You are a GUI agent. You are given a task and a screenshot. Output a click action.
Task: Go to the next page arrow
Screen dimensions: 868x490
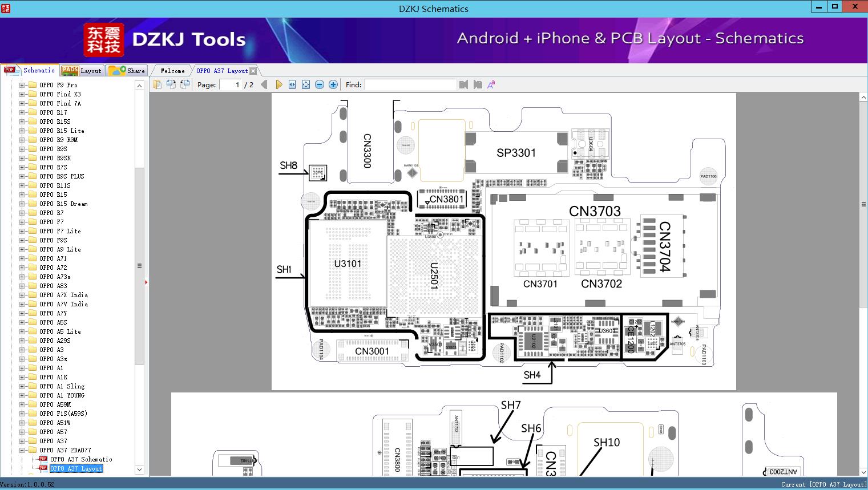[278, 84]
